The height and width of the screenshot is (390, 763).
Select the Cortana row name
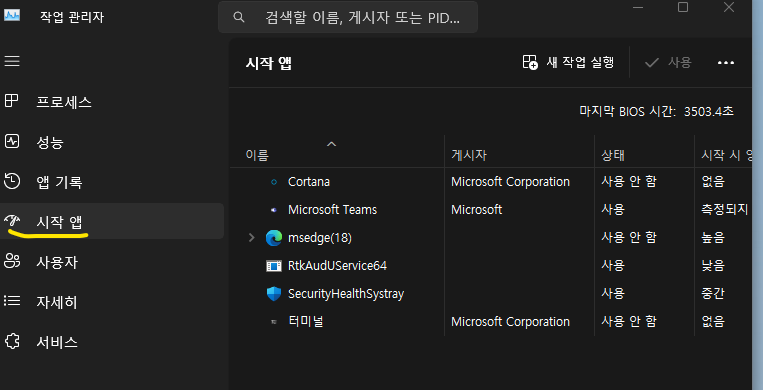309,182
